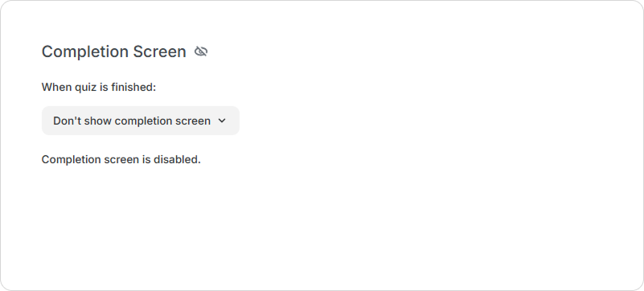Click the down chevron after "completion screen" text
644x291 pixels.
pos(222,121)
